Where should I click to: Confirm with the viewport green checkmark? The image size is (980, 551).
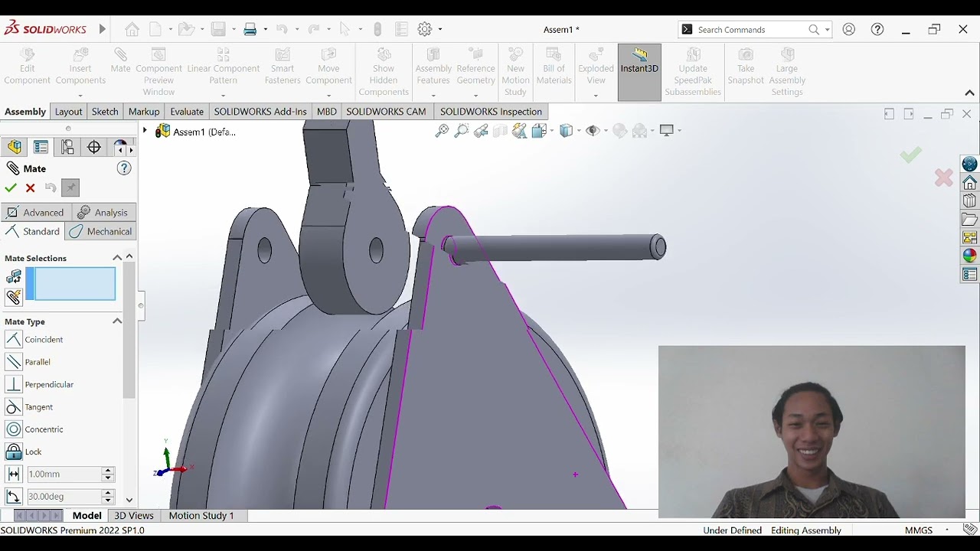coord(910,155)
